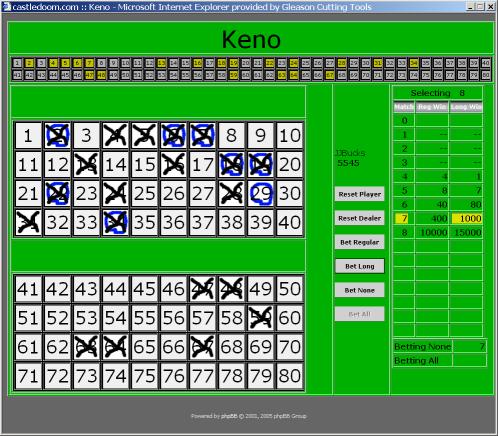This screenshot has width=498, height=436.
Task: Click the Selecting 8 header
Action: click(x=437, y=93)
